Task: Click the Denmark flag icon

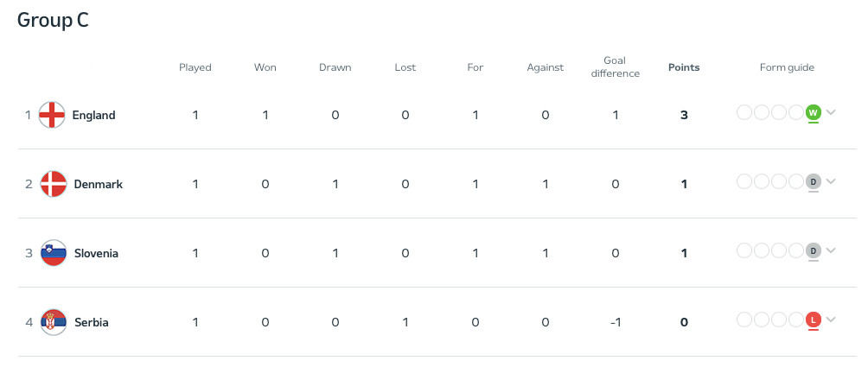Action: click(x=54, y=184)
